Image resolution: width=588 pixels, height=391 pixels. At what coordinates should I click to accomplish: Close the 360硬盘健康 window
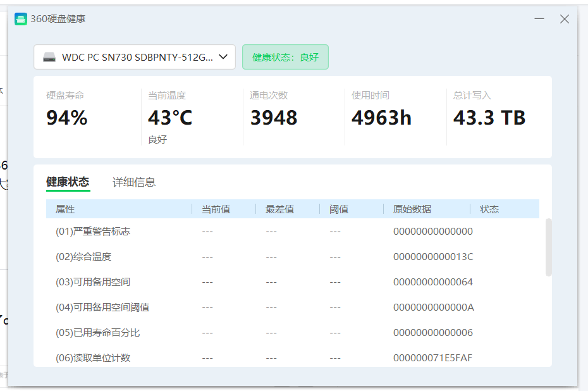(565, 19)
